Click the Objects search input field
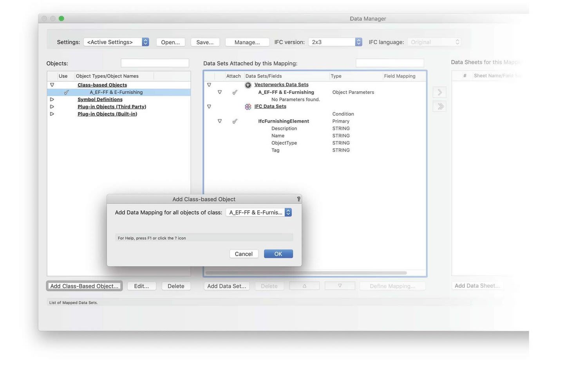Viewport: 564px width, 392px height. (x=155, y=63)
